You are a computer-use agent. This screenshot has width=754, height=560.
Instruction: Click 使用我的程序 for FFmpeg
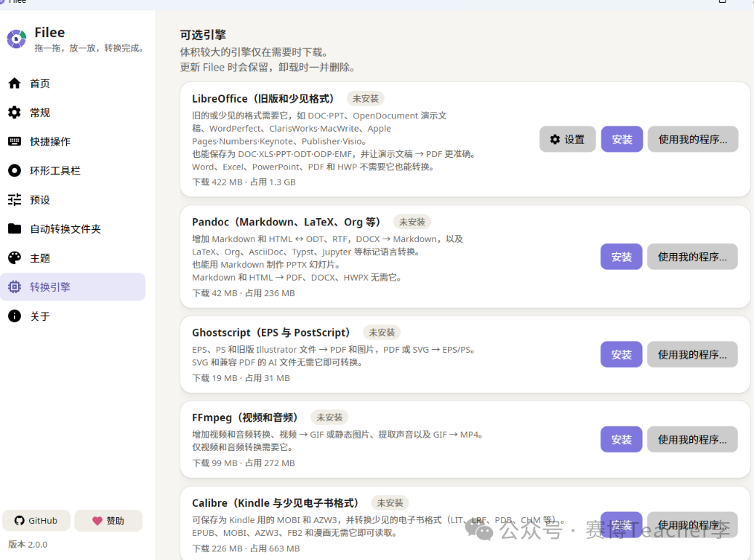[x=692, y=440]
